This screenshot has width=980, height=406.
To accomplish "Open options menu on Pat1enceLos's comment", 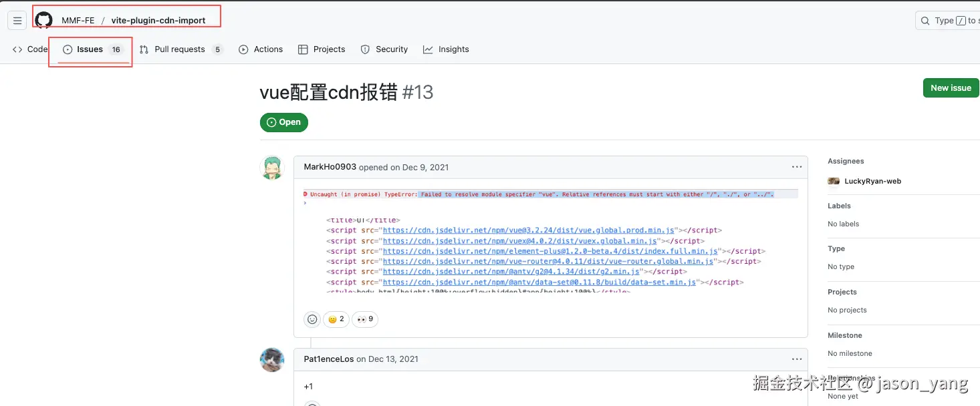I will coord(796,359).
